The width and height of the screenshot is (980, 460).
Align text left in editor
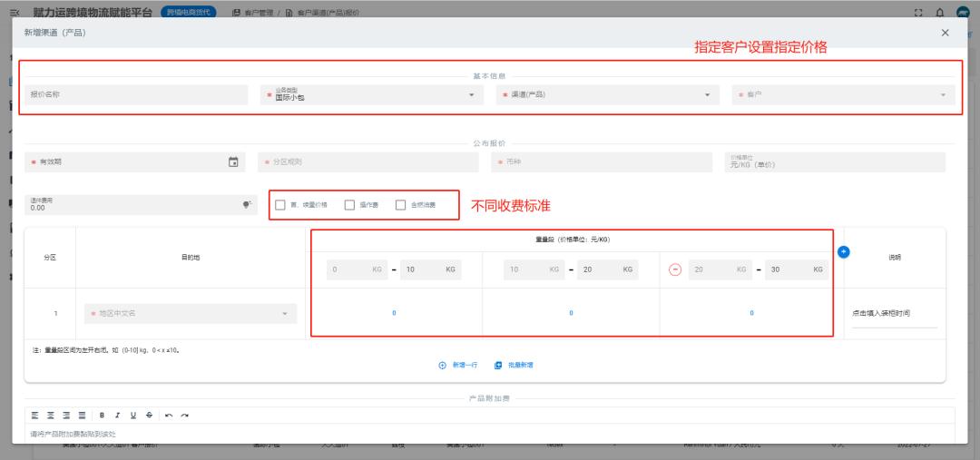click(35, 415)
